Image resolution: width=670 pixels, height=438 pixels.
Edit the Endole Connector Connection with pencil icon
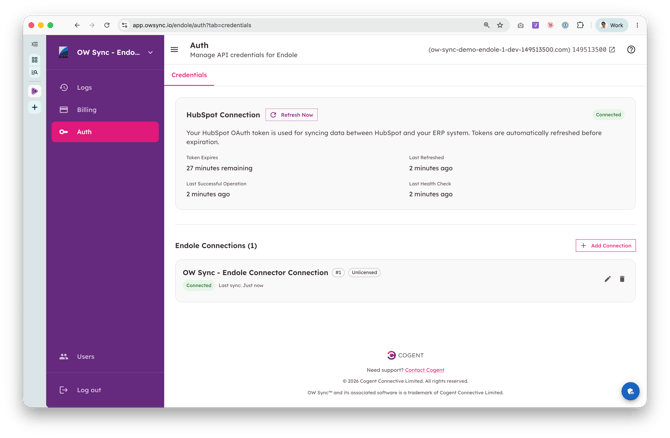[607, 279]
